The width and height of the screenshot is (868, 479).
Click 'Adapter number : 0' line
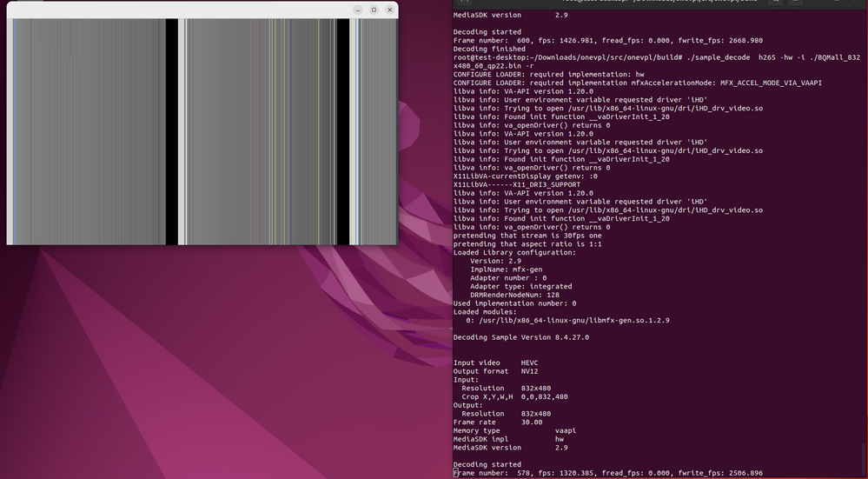(x=508, y=278)
